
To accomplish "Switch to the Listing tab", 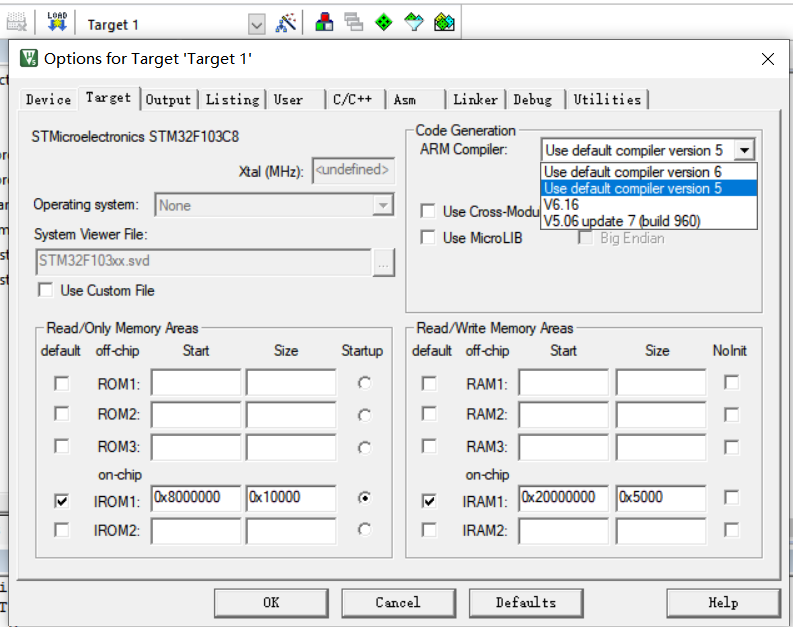I will point(233,100).
